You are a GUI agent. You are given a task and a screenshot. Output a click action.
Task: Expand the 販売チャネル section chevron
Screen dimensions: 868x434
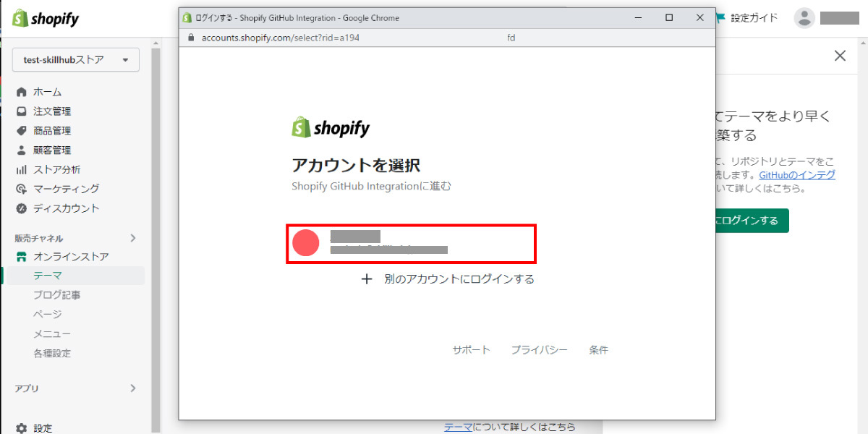click(x=132, y=238)
